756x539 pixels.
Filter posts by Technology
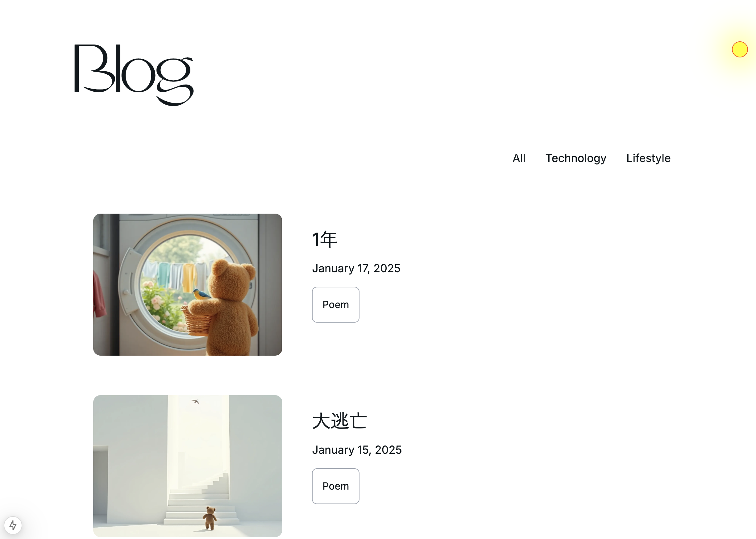(x=575, y=158)
